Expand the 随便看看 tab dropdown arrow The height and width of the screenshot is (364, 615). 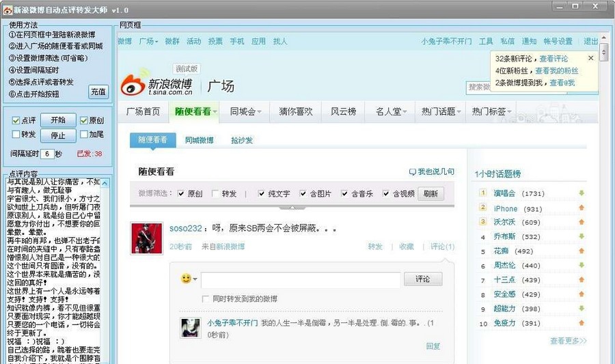pos(215,112)
